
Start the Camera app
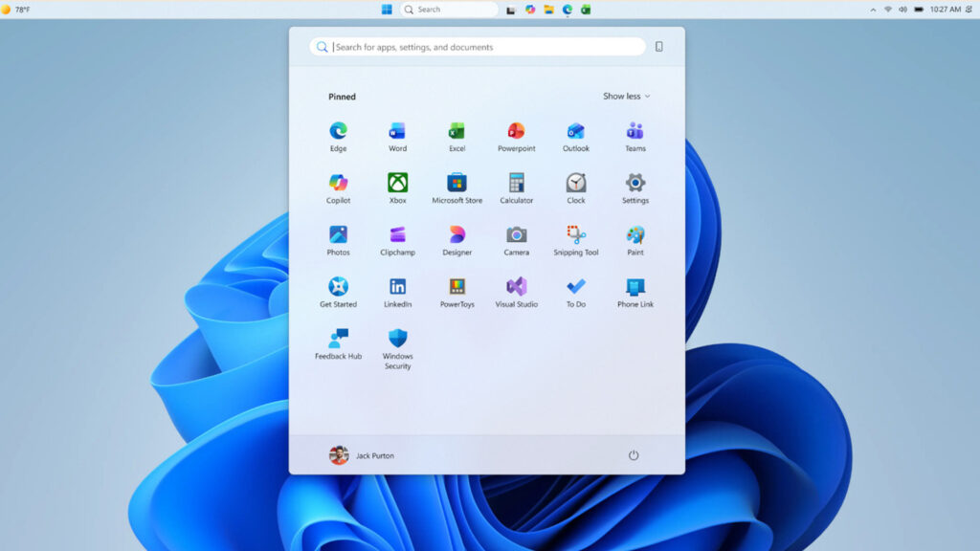[516, 240]
